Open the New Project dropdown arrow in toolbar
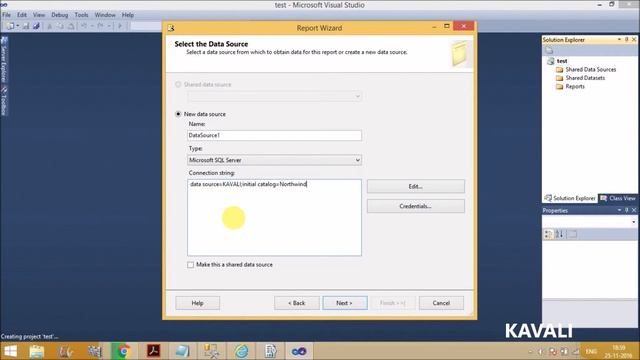This screenshot has height=360, width=640. click(18, 26)
